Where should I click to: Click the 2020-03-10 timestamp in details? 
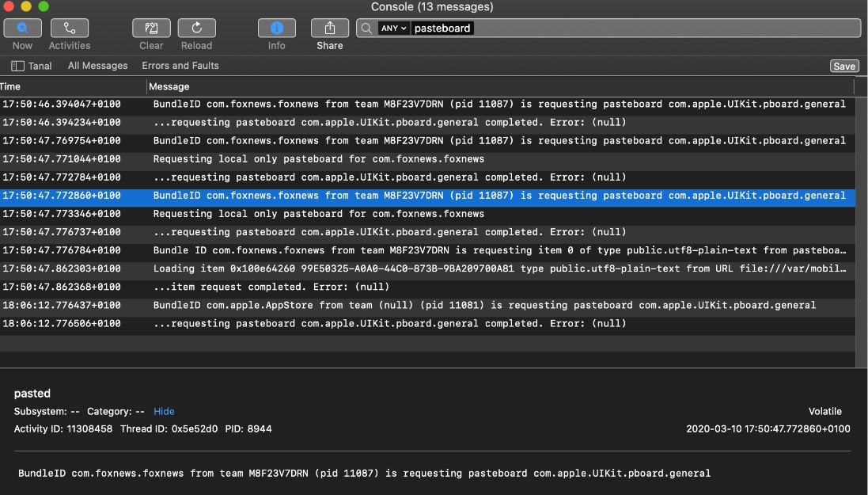pyautogui.click(x=768, y=429)
